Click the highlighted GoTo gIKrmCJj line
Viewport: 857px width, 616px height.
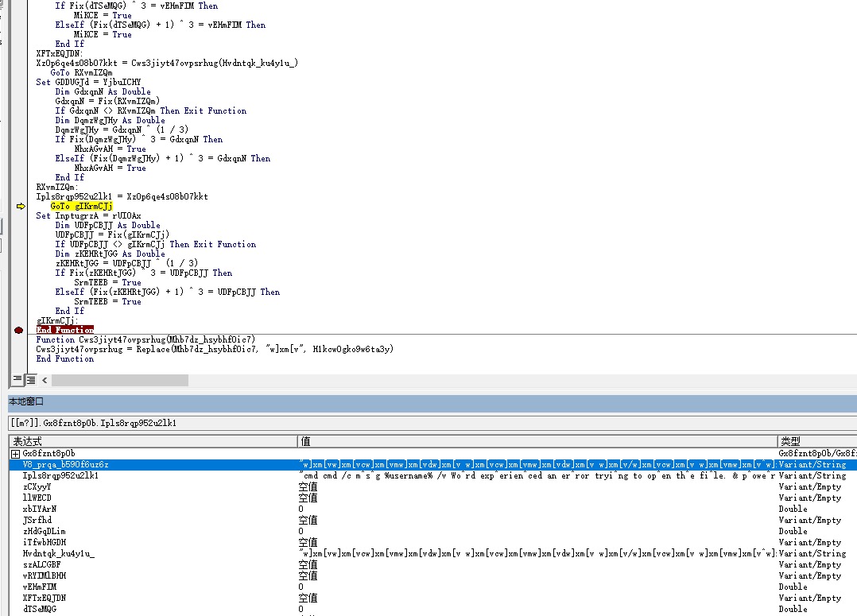click(x=81, y=206)
